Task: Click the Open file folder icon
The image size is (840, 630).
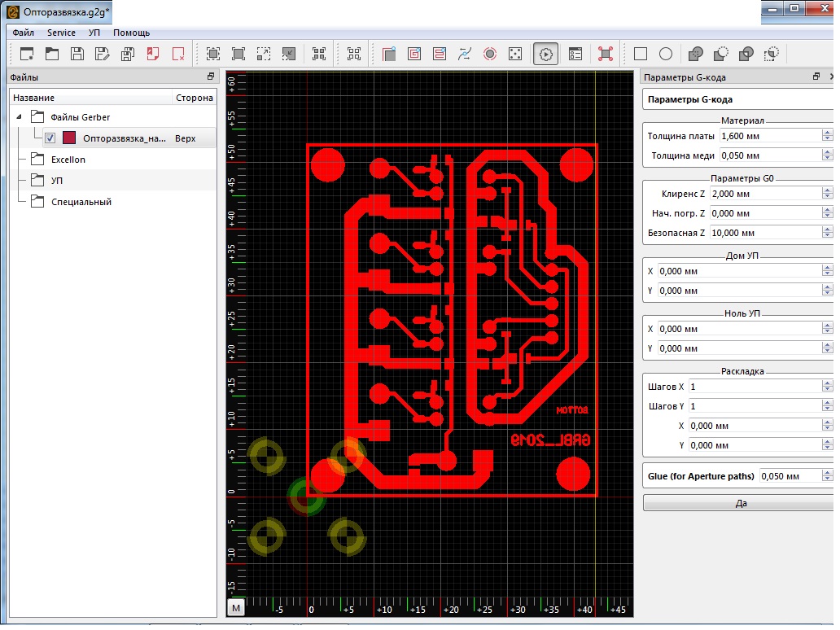Action: [x=52, y=55]
